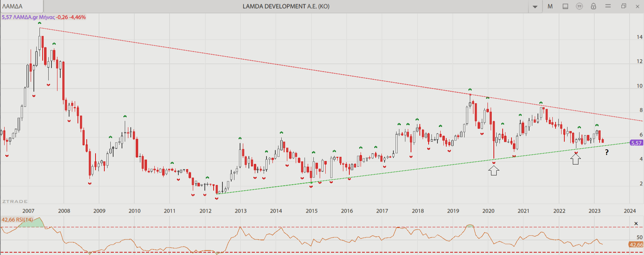Screen dimensions: 644x255
Task: Close the chart window with X
Action: click(637, 6)
